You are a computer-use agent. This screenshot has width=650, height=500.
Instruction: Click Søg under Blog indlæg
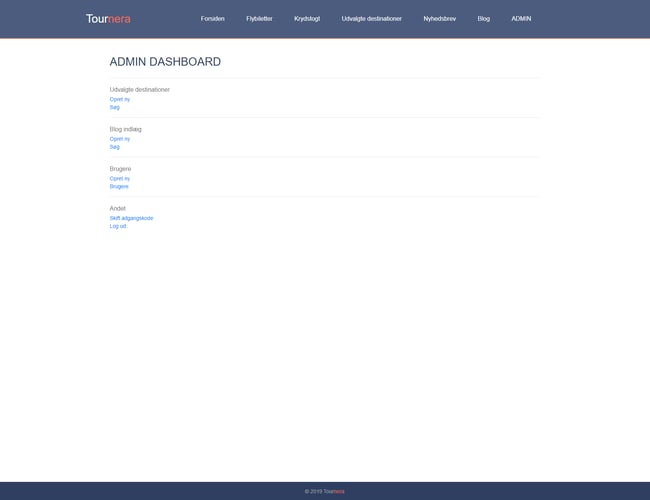click(114, 147)
